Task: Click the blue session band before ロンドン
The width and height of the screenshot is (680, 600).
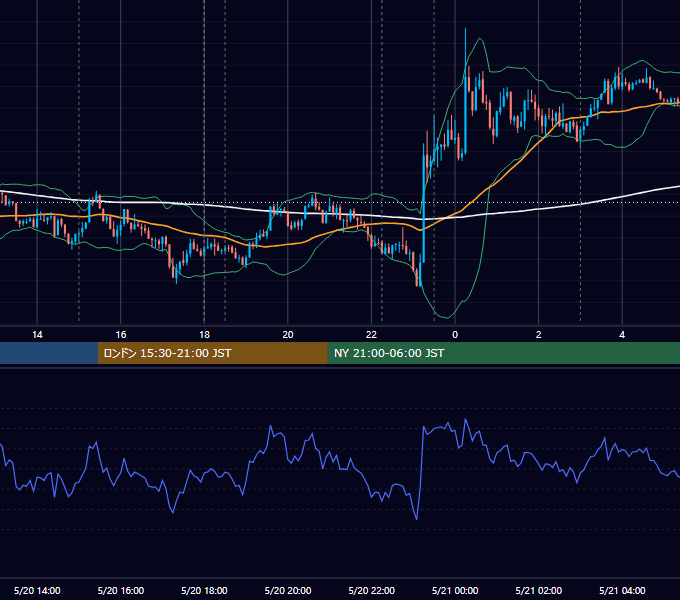Action: point(49,353)
